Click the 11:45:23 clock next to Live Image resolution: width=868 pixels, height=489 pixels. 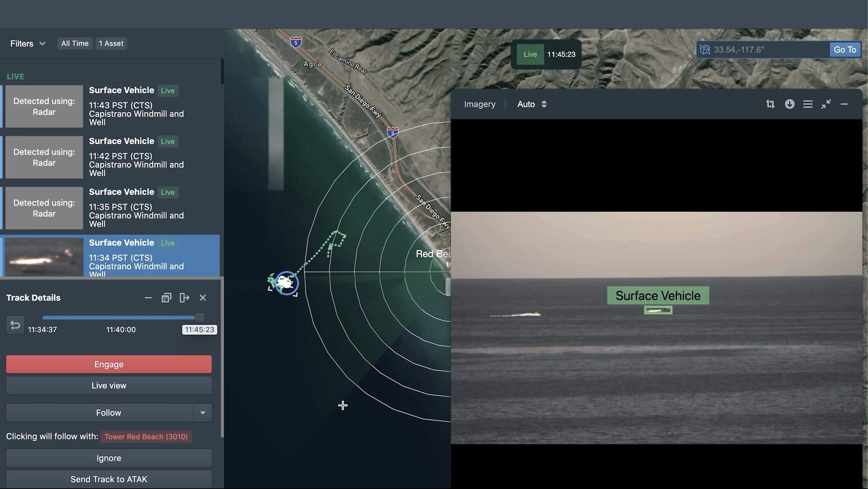(x=561, y=54)
